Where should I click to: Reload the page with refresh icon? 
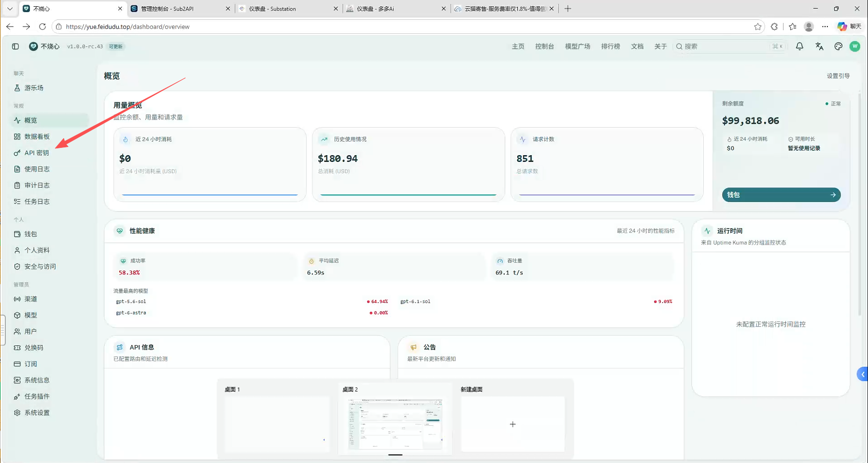(43, 27)
